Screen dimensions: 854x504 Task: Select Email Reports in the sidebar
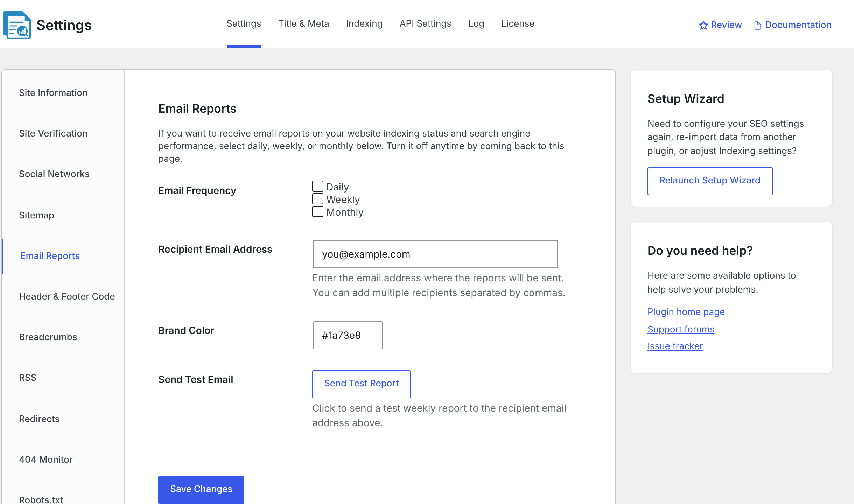50,256
